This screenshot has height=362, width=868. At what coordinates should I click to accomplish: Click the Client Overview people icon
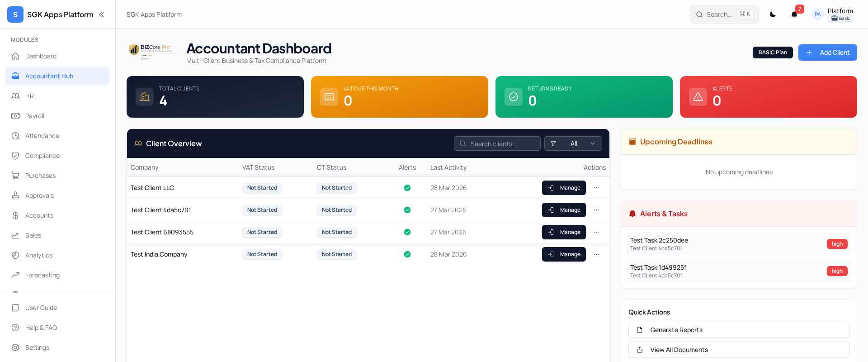point(138,143)
